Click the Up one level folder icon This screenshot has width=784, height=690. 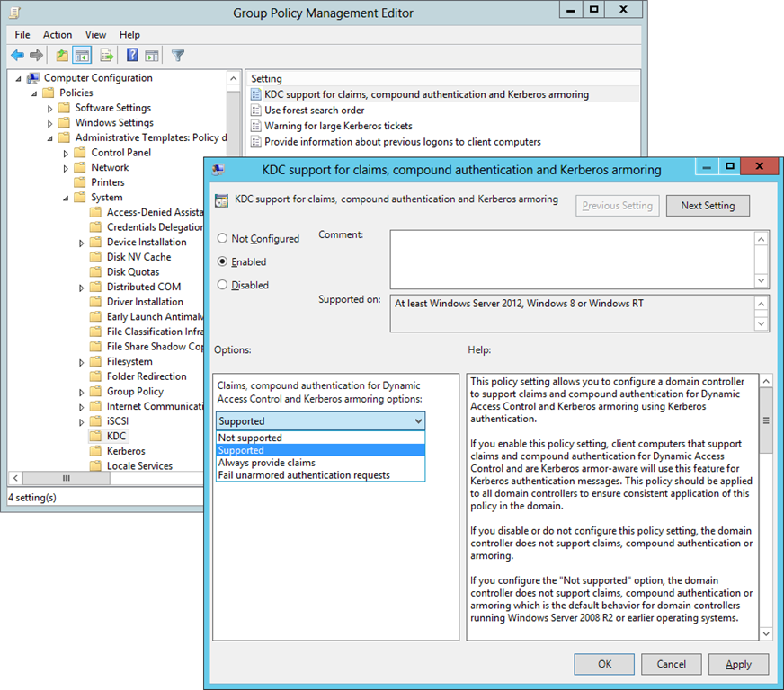[62, 56]
